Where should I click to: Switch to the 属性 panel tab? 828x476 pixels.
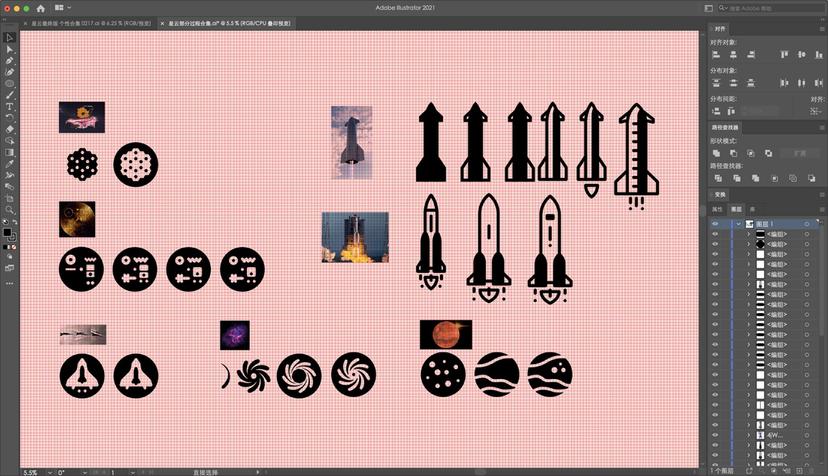click(x=716, y=209)
